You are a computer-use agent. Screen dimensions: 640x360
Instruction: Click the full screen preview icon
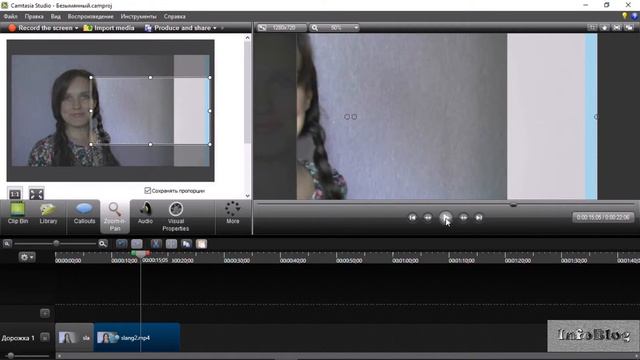(x=617, y=28)
